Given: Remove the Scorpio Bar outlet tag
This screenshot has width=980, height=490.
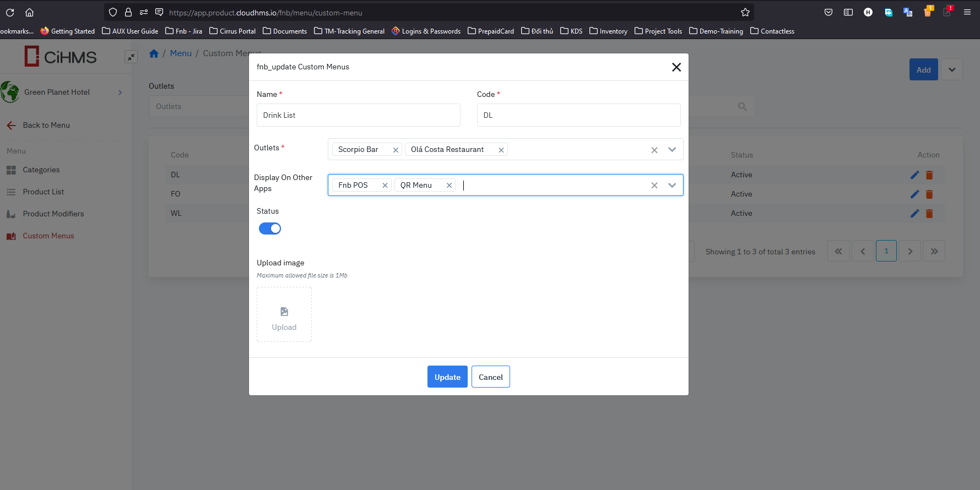Looking at the screenshot, I should (x=396, y=150).
